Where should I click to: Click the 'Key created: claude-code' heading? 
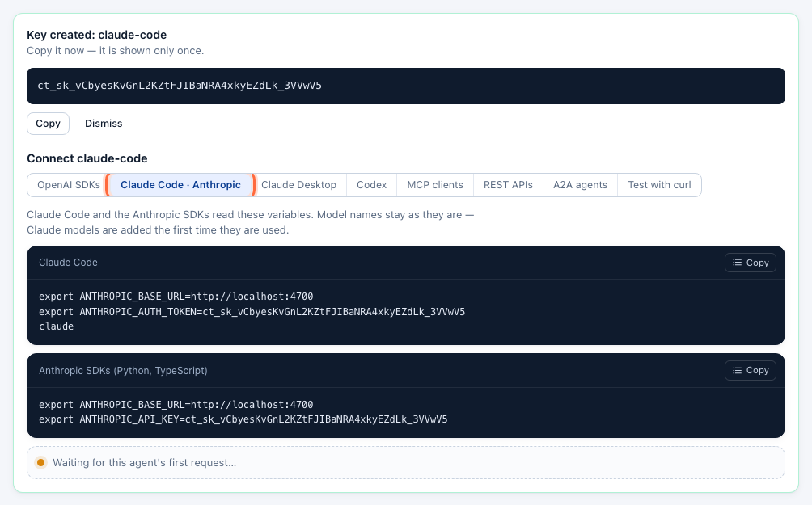pyautogui.click(x=97, y=35)
